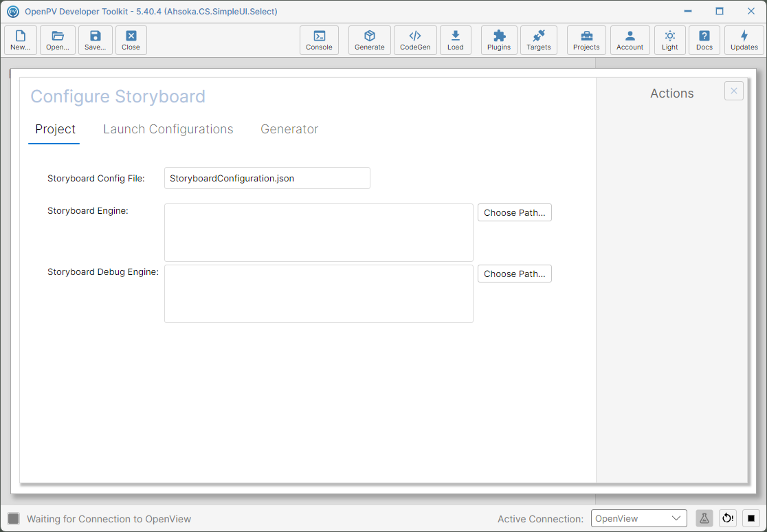Viewport: 767px width, 532px height.
Task: Save project using the Save toolbar icon
Action: point(96,40)
